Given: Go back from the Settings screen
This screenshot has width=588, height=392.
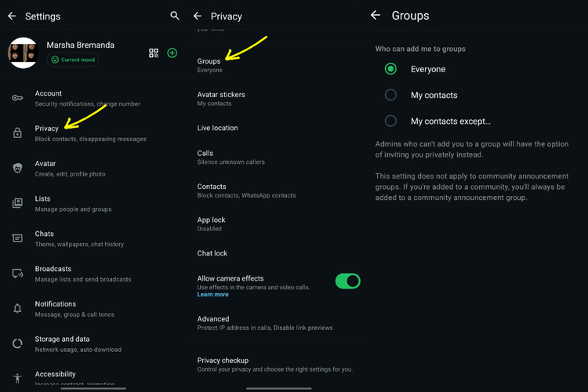Looking at the screenshot, I should tap(12, 16).
